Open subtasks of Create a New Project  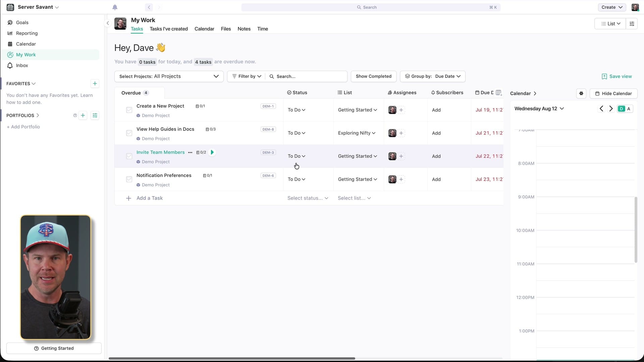(x=200, y=106)
